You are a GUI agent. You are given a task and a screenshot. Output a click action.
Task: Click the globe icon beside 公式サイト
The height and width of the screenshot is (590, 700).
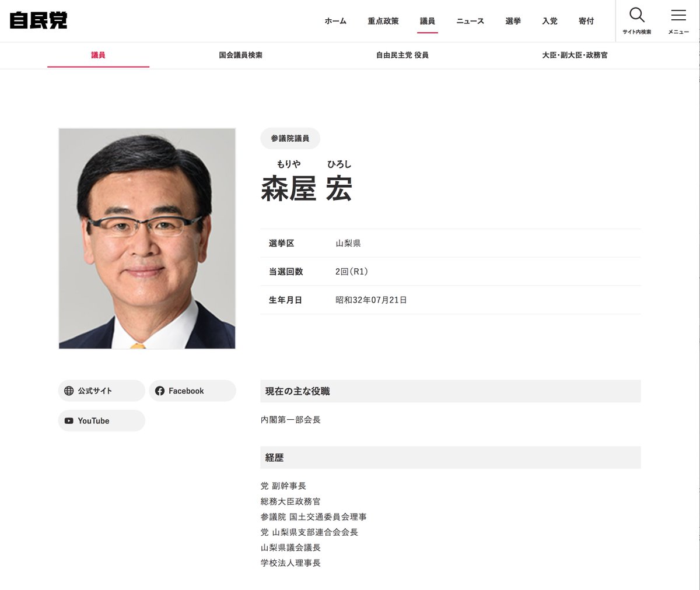69,391
